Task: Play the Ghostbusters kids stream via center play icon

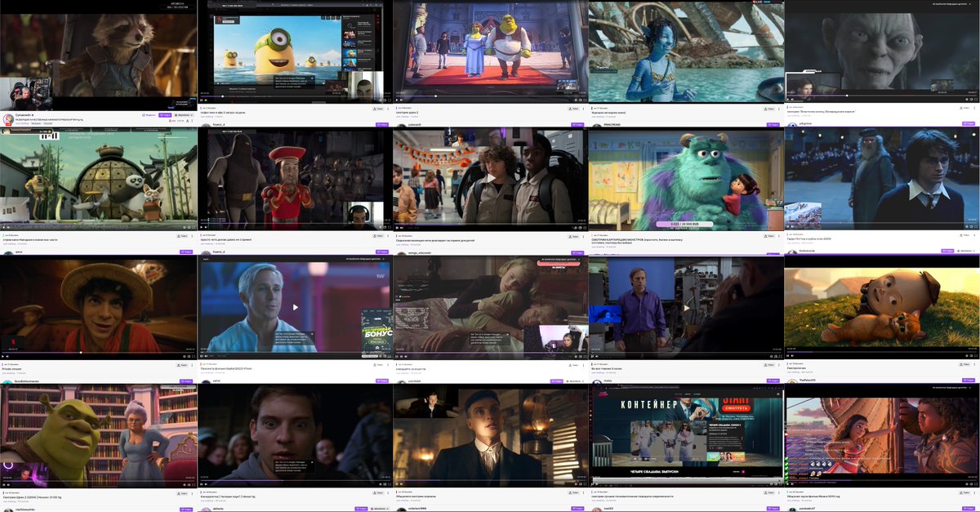Action: [x=491, y=180]
